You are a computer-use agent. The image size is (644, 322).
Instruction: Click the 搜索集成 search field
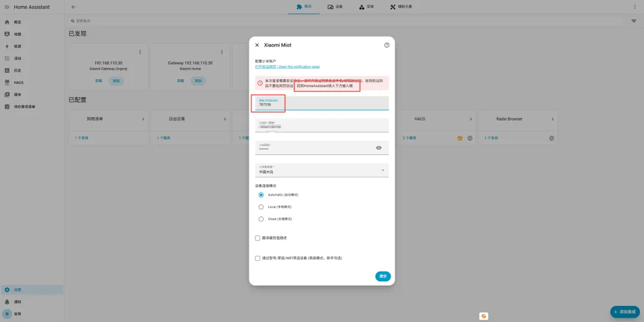[345, 21]
